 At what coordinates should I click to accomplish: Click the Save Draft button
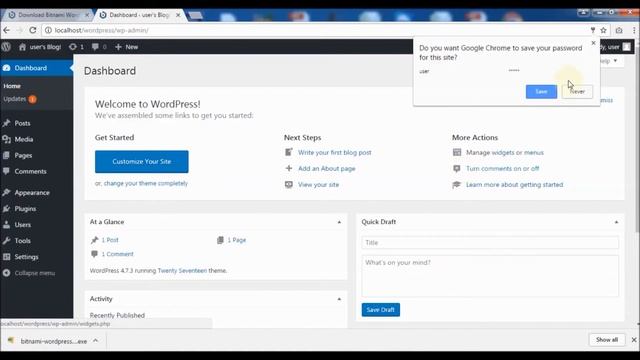(x=380, y=310)
